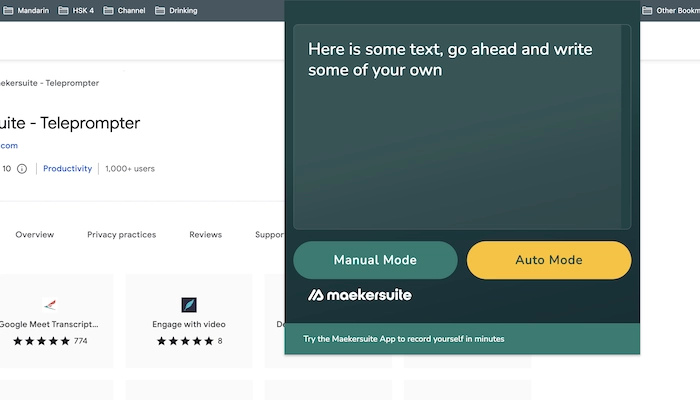Screen dimensions: 700x400
Task: Open the Support tab
Action: pos(269,235)
